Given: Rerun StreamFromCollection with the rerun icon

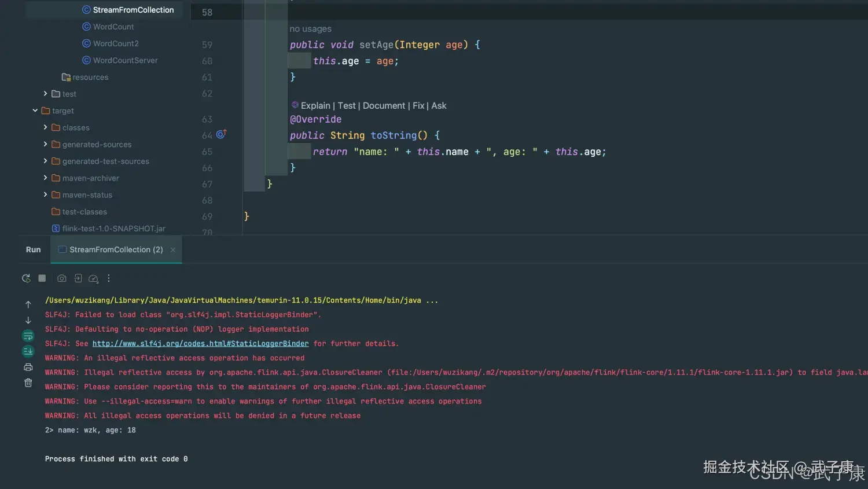Looking at the screenshot, I should [x=26, y=278].
